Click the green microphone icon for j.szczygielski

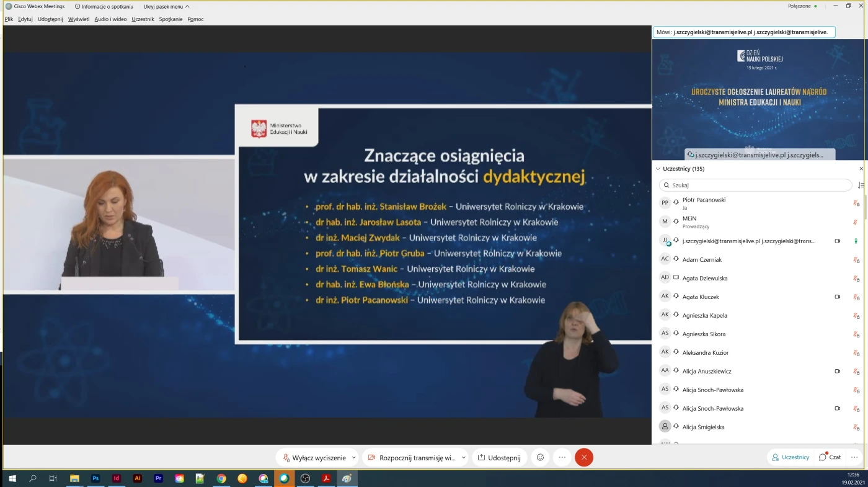856,241
